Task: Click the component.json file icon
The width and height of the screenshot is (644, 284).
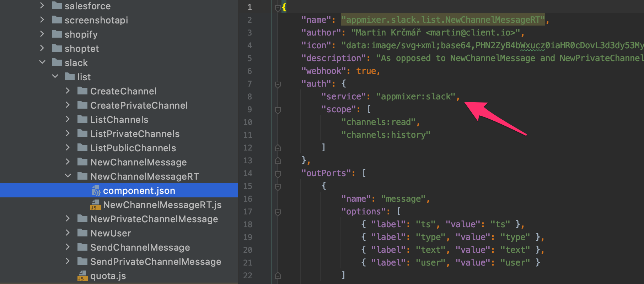Action: (x=96, y=191)
